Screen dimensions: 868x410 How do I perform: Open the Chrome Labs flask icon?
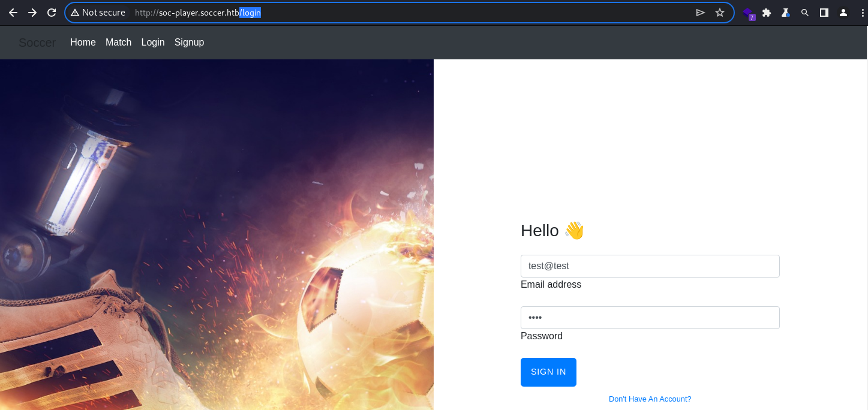click(785, 13)
